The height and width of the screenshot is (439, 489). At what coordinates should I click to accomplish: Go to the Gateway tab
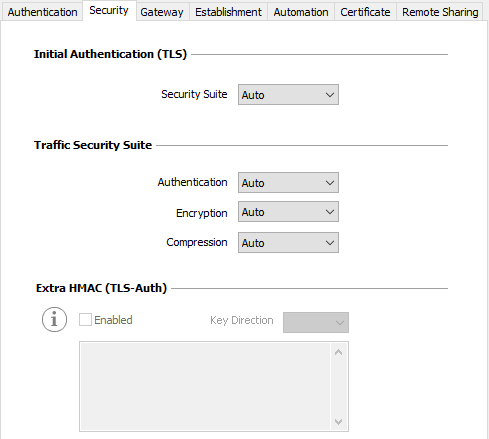[162, 12]
